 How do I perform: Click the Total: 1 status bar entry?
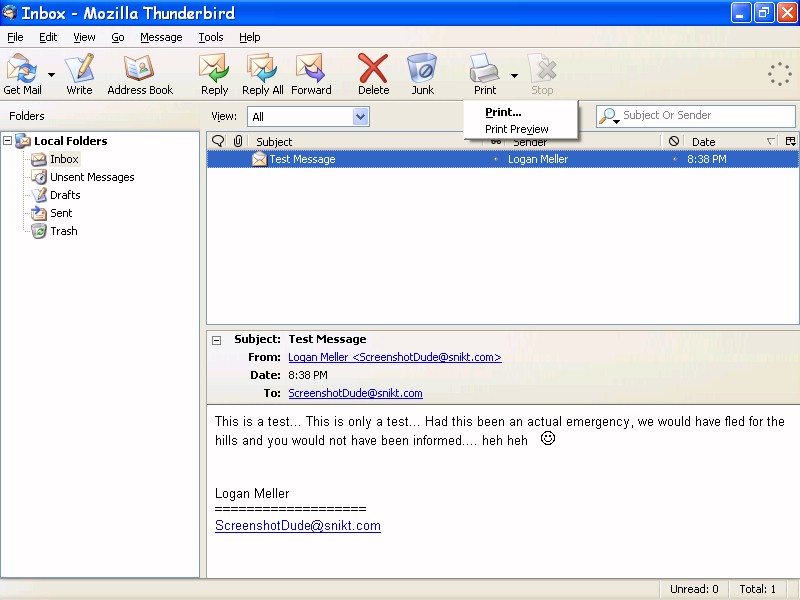[758, 589]
